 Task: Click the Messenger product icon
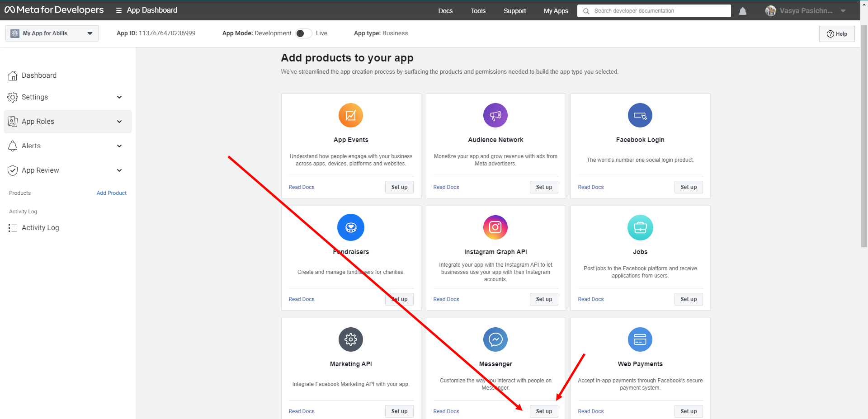(495, 339)
